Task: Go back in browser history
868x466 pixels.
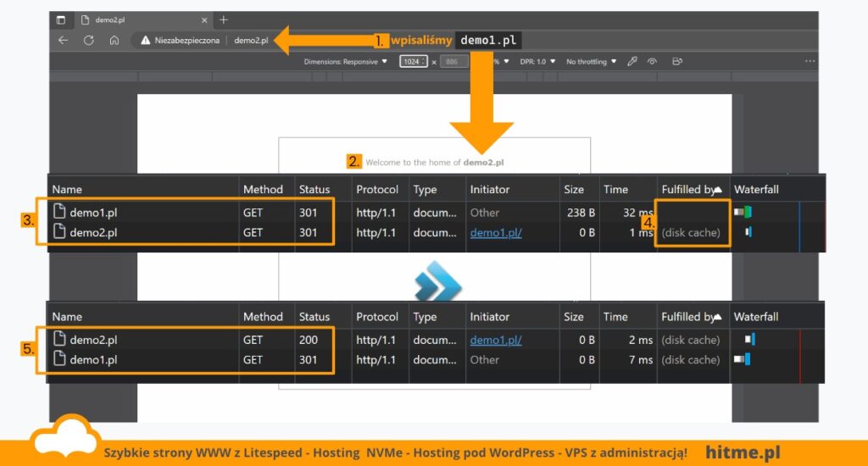Action: tap(63, 41)
